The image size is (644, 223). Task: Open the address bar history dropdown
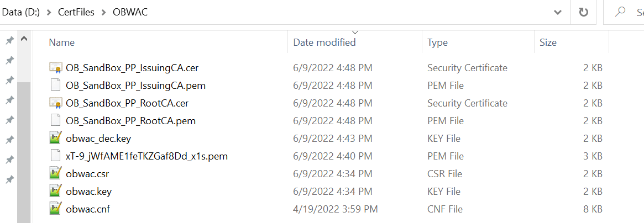[557, 12]
